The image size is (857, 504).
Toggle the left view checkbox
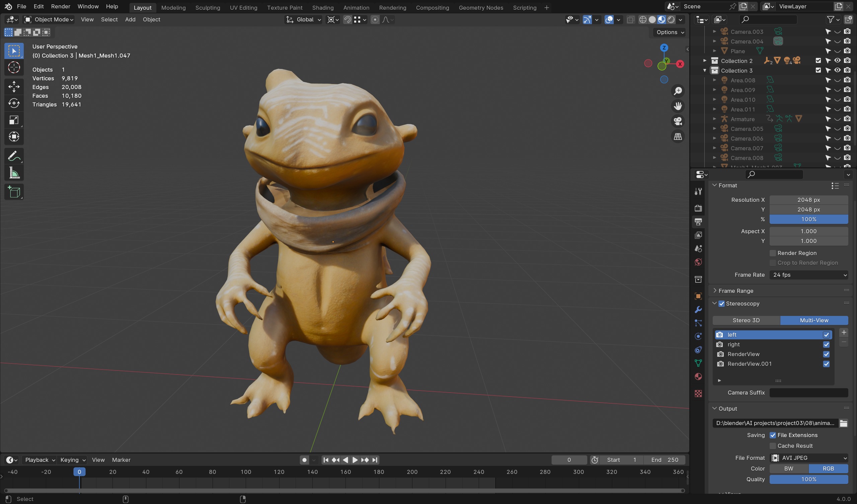[x=827, y=335]
